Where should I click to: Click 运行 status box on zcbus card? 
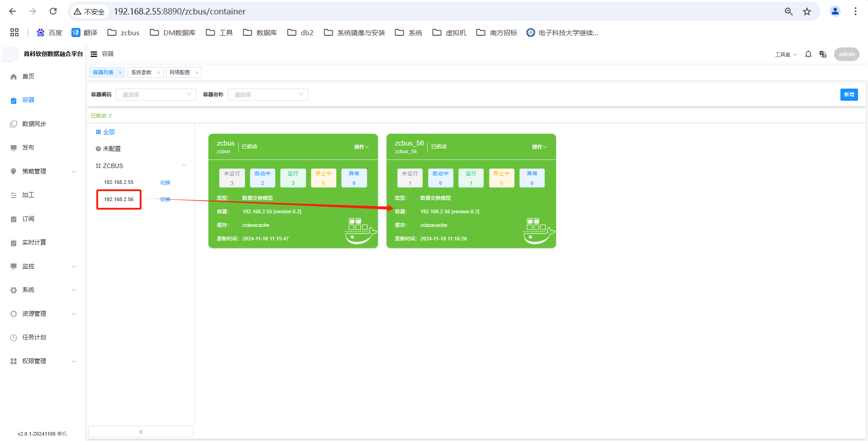click(293, 178)
